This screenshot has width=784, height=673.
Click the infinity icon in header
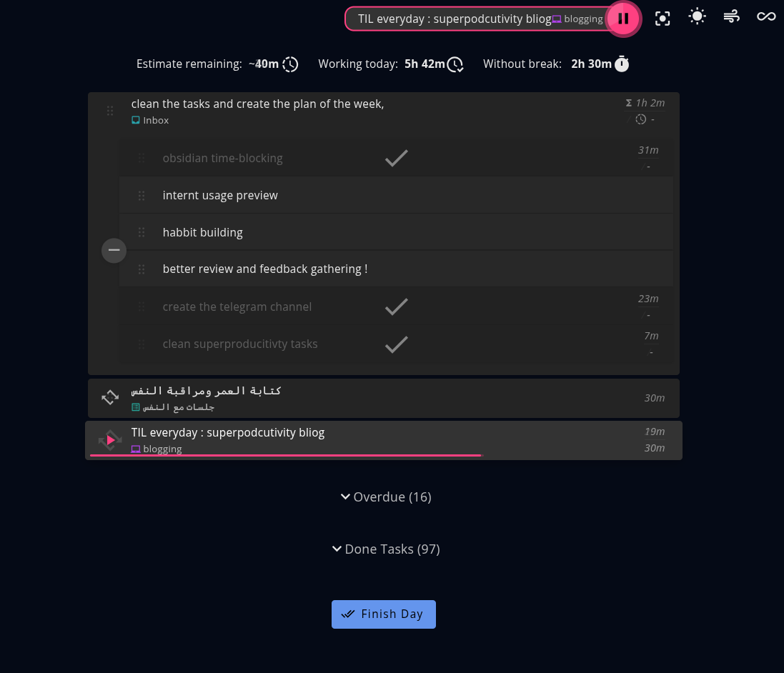[766, 16]
